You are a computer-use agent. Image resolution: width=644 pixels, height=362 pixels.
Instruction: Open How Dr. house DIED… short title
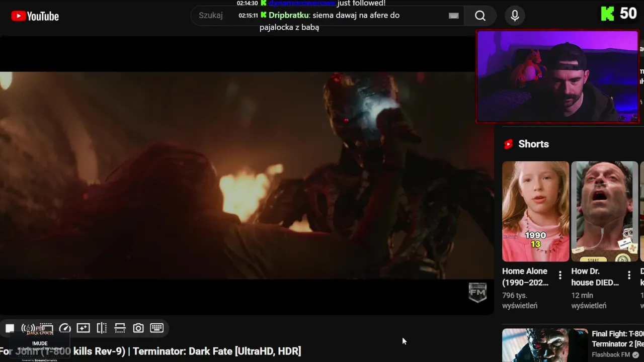tap(595, 277)
